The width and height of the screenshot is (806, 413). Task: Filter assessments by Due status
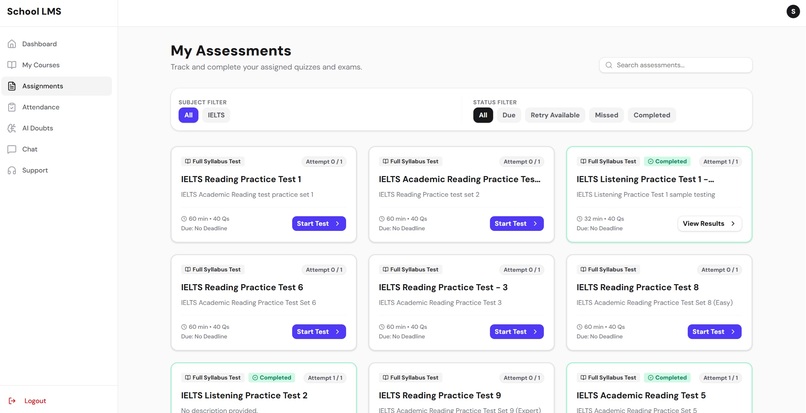pos(509,115)
